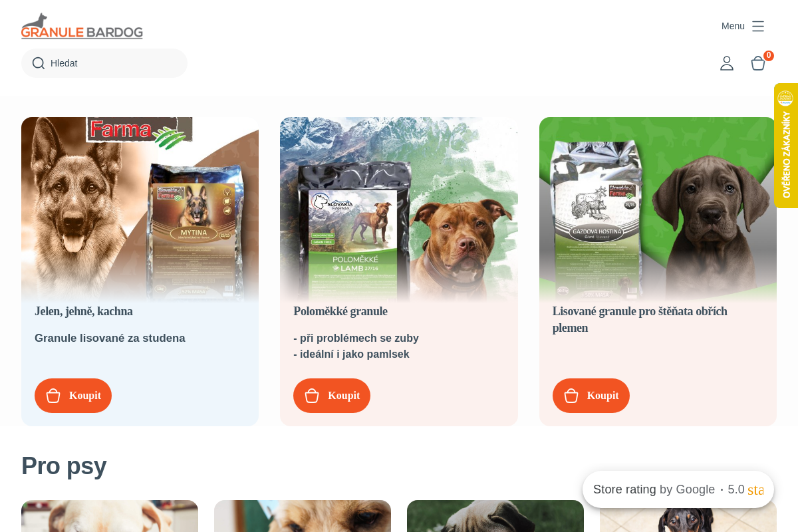The image size is (798, 532).
Task: Click the Menu text label
Action: 733,26
